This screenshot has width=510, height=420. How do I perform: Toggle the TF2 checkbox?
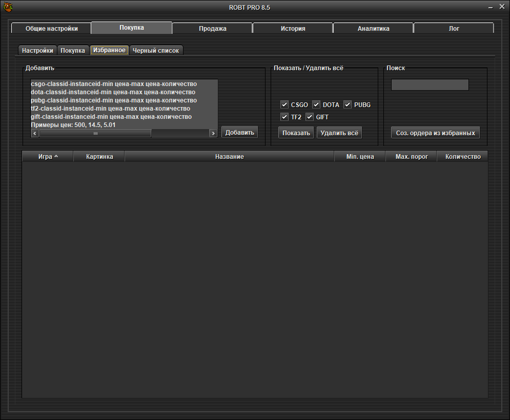284,117
